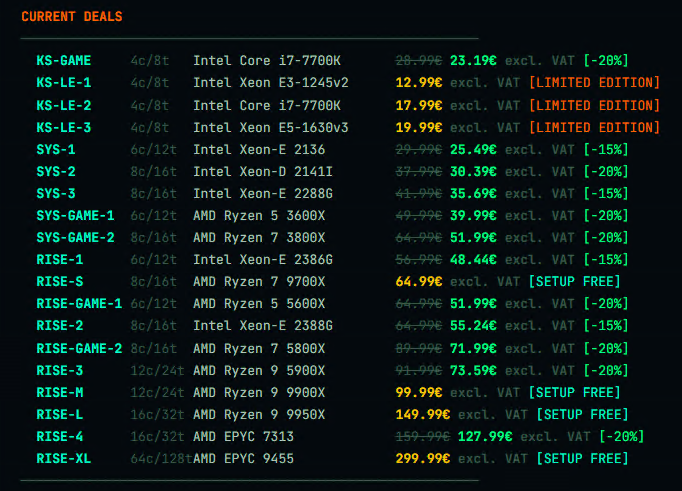Click the -20% discount tag on RISE-4

coord(620,435)
